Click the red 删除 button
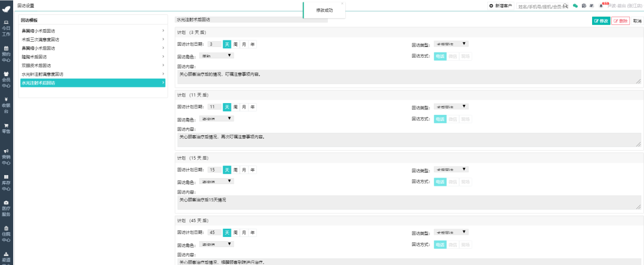 (621, 21)
